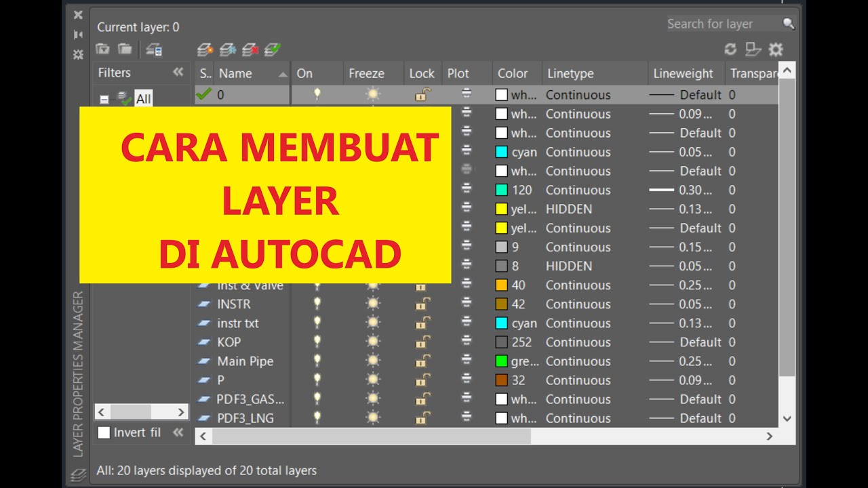Click green color swatch of Main Pipe
This screenshot has height=488, width=868.
tap(502, 361)
